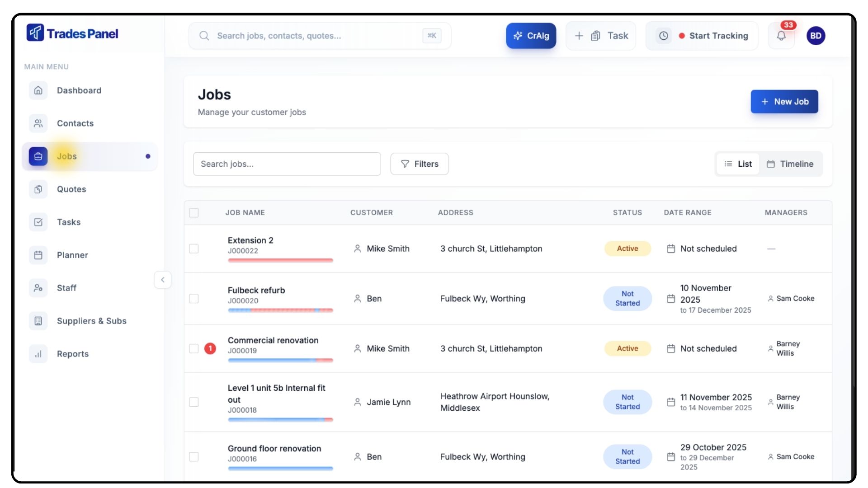Screen dimensions: 868x488
Task: Click the Planner calendar icon
Action: coord(38,255)
